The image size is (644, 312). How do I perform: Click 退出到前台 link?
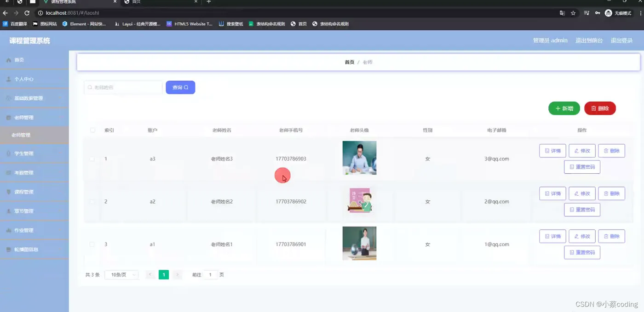tap(589, 40)
